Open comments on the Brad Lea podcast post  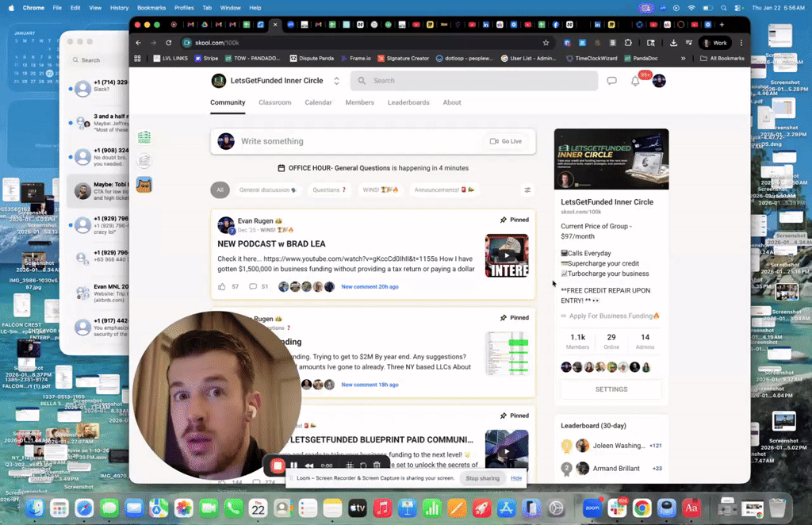coord(253,286)
